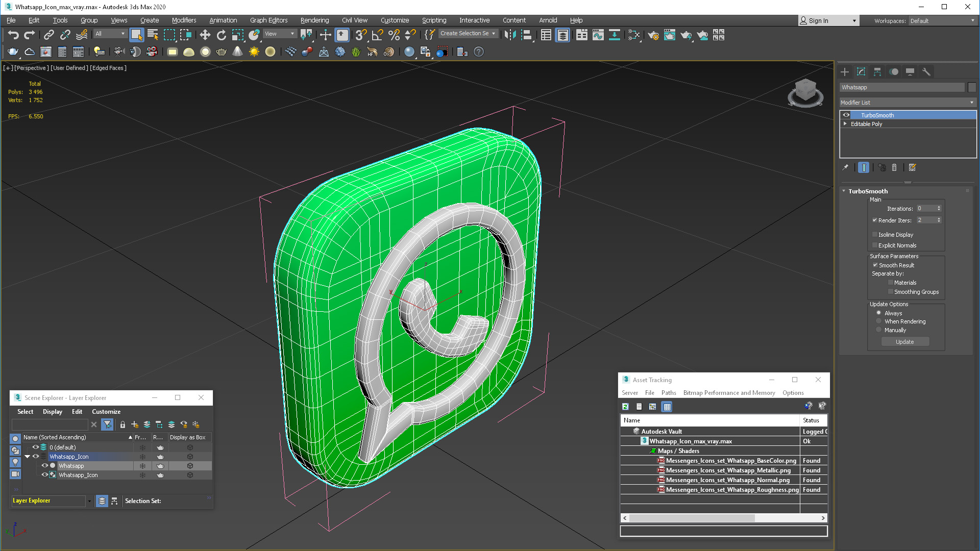Uncheck the Smooth Result checkbox
The width and height of the screenshot is (980, 551).
point(875,265)
